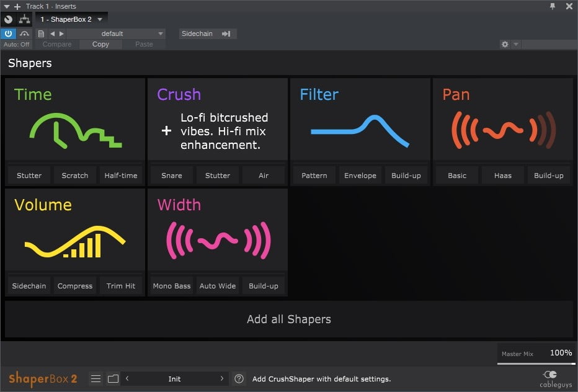Choose the Mono Bass preset
578x392 pixels.
click(x=172, y=286)
